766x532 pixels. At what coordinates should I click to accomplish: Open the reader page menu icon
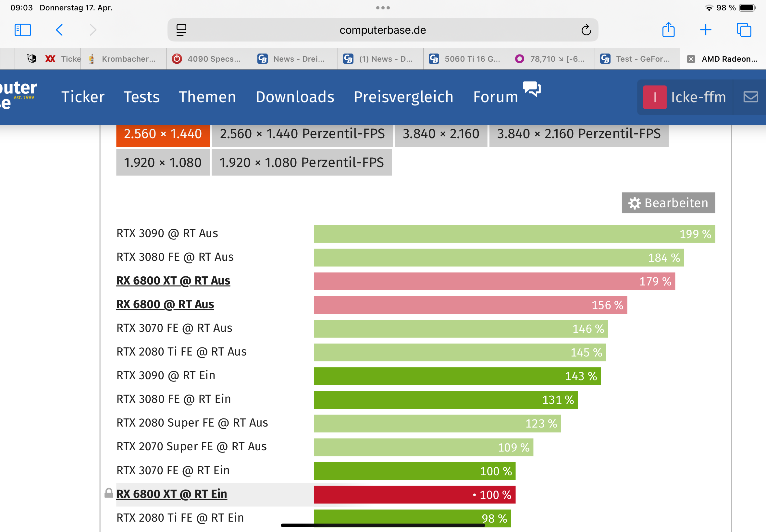pyautogui.click(x=181, y=30)
